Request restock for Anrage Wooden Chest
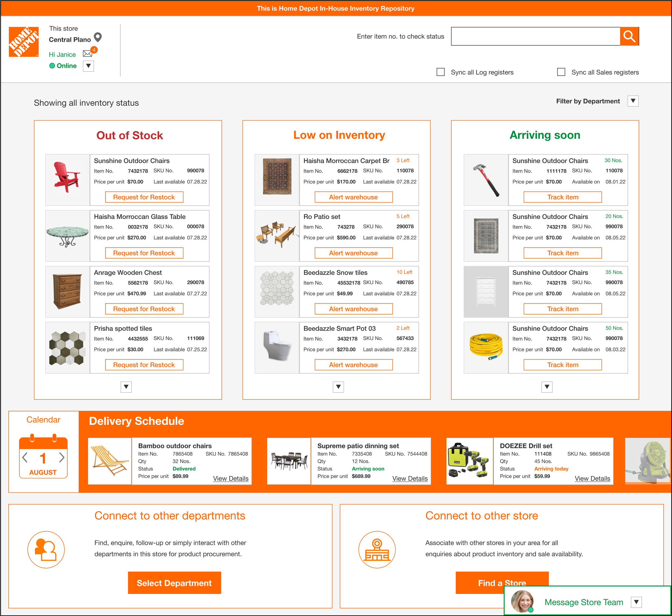This screenshot has width=672, height=616. (144, 309)
